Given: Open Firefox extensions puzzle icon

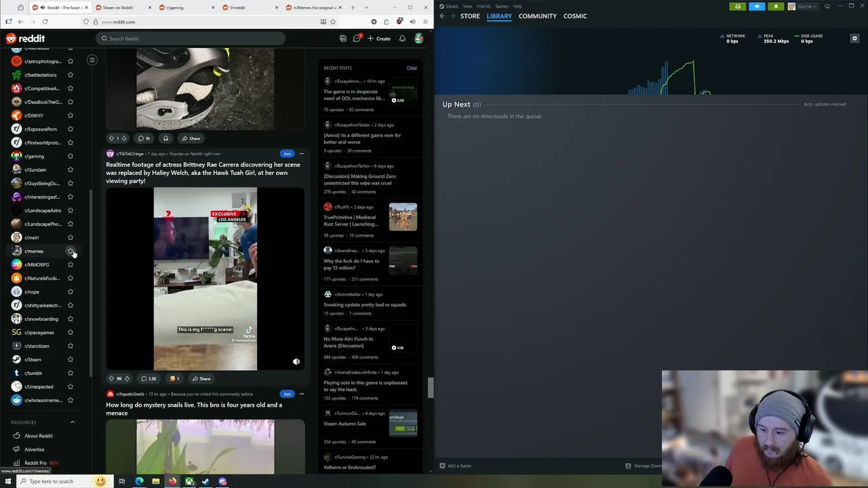Looking at the screenshot, I should coord(386,22).
